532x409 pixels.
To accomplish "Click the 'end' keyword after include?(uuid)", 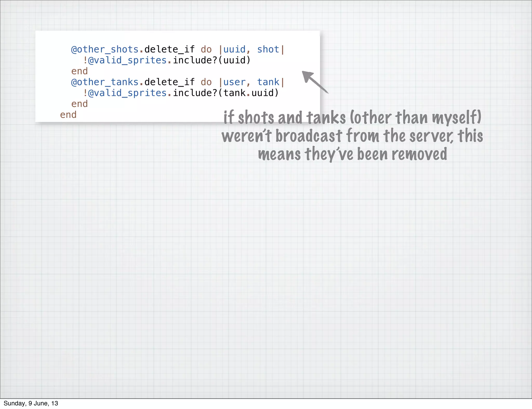I will [79, 71].
